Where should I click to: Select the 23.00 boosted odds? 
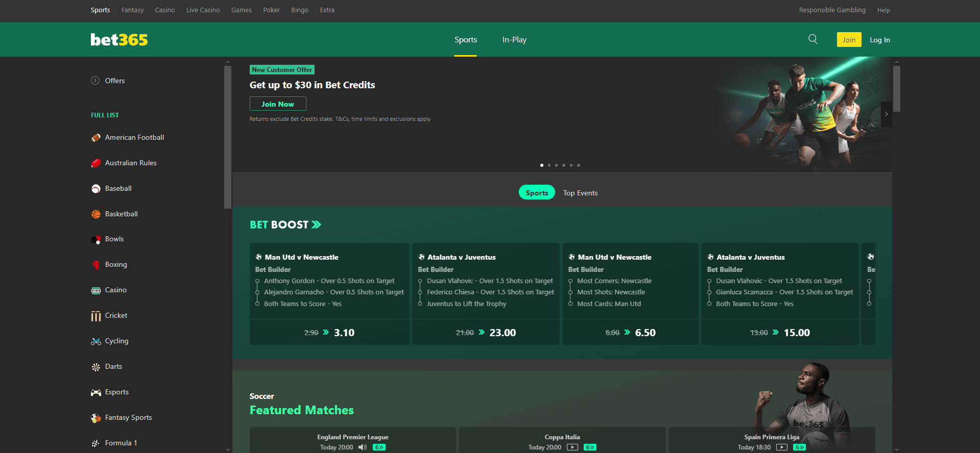pyautogui.click(x=503, y=333)
